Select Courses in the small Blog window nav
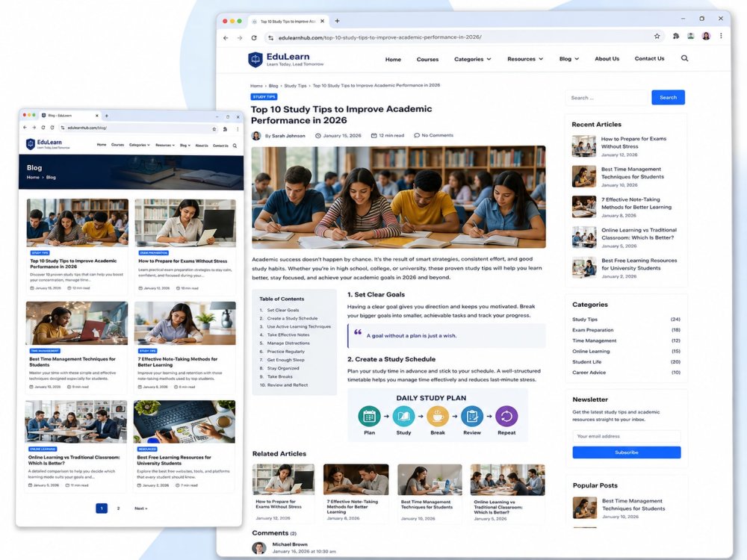Screen dimensions: 747x560 click(118, 145)
